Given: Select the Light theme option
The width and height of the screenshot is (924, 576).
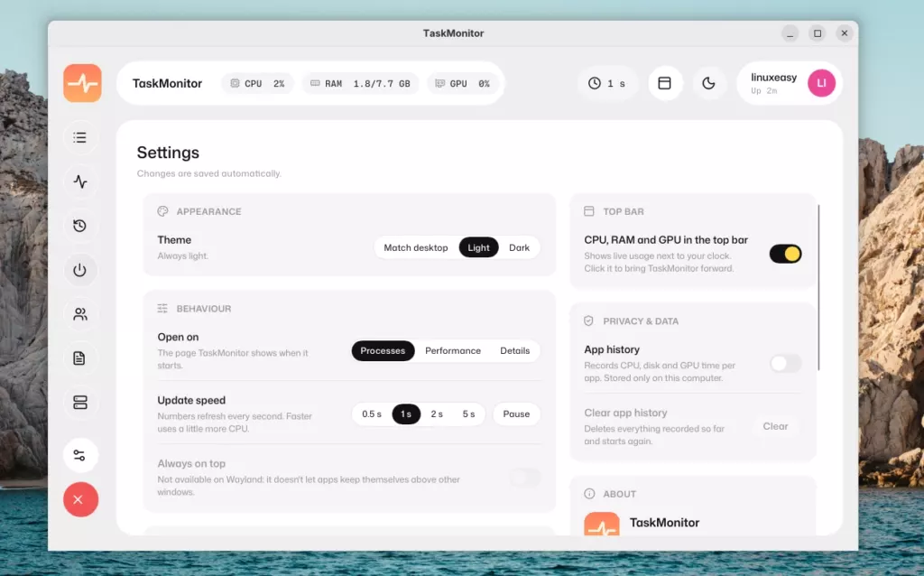Looking at the screenshot, I should (478, 247).
